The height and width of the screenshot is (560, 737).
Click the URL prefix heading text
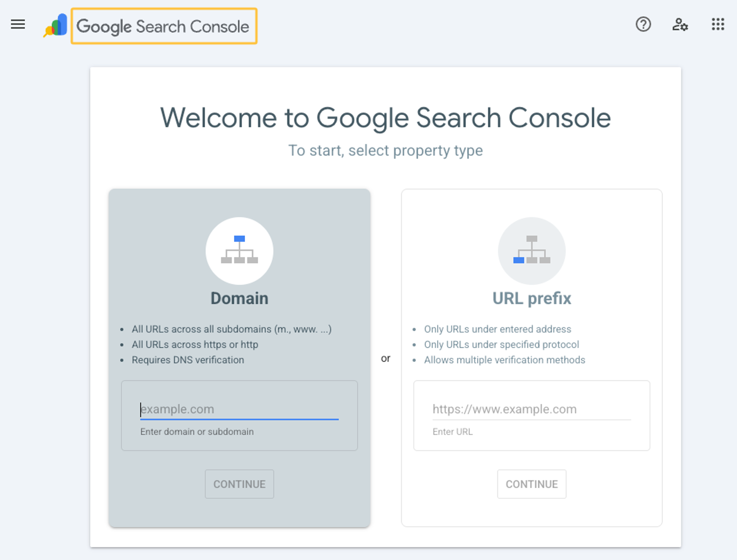coord(532,298)
